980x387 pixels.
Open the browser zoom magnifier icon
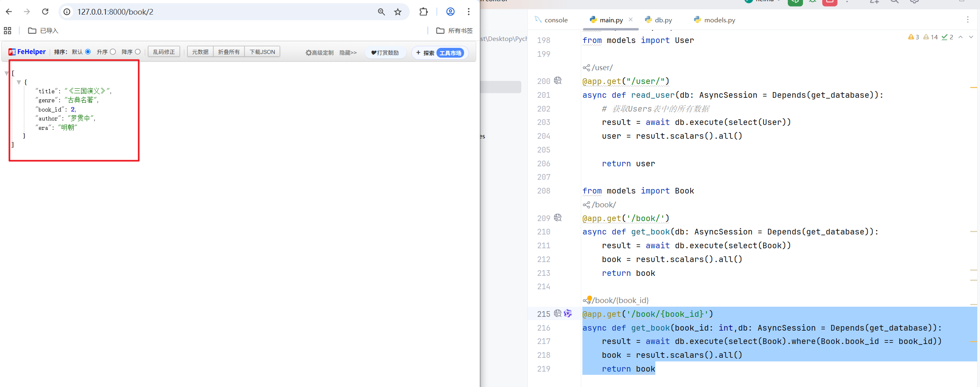[x=381, y=12]
